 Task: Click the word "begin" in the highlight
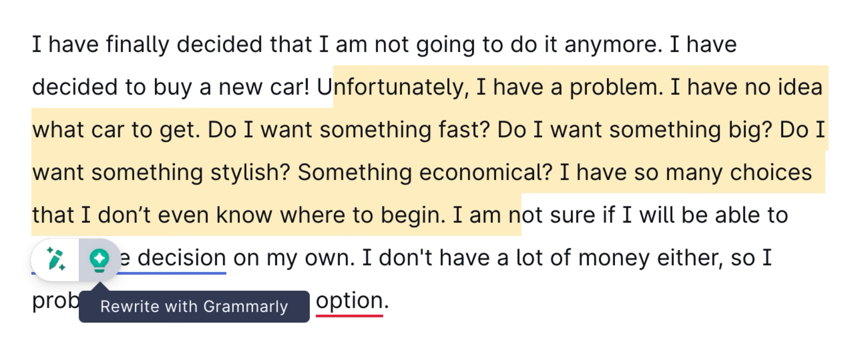click(x=412, y=215)
